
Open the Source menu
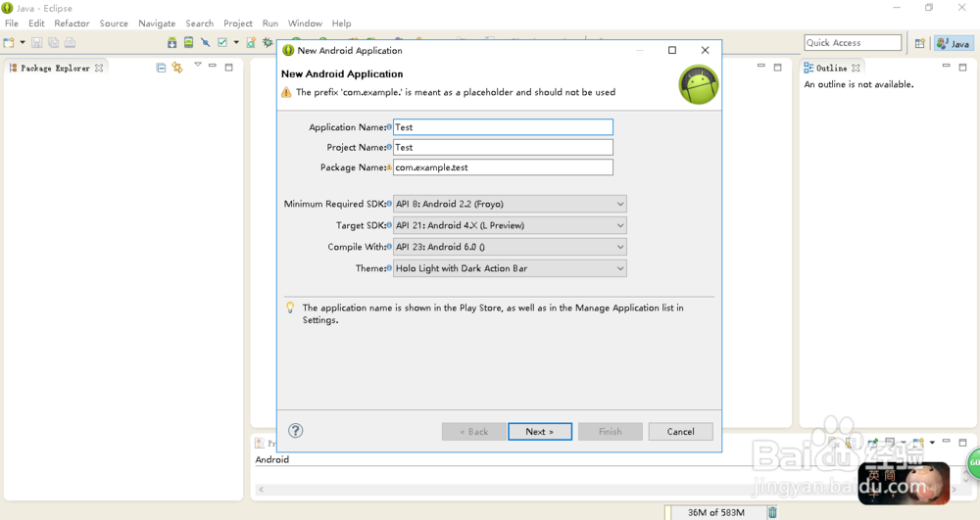click(x=114, y=24)
